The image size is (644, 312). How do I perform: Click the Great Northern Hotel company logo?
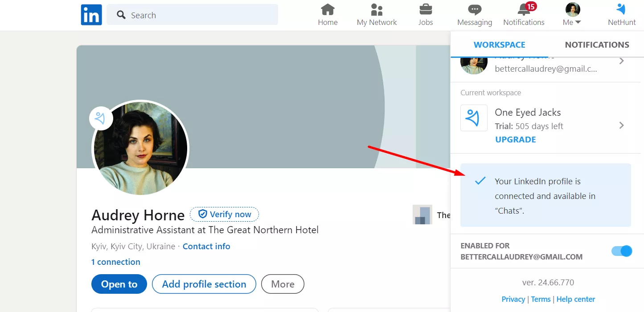click(x=422, y=215)
